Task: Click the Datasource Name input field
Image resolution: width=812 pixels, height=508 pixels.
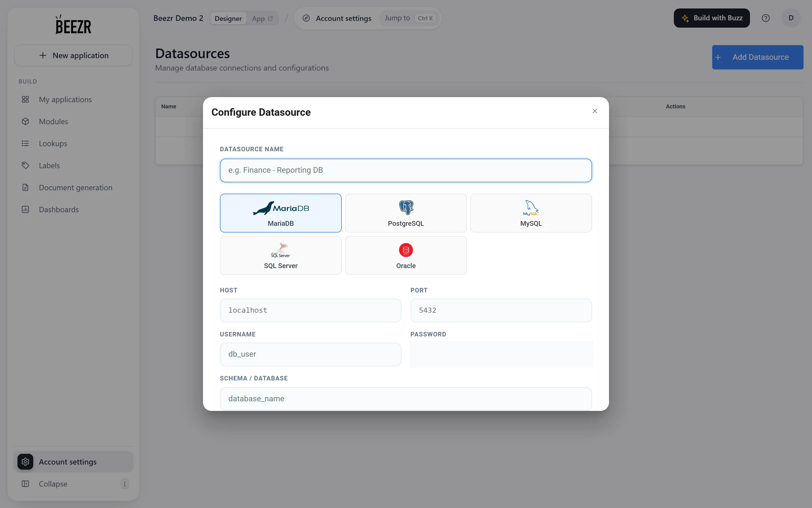Action: tap(406, 170)
